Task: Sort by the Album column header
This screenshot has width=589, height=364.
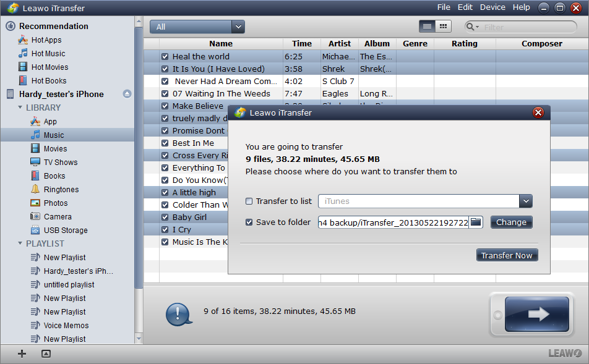Action: click(x=377, y=43)
